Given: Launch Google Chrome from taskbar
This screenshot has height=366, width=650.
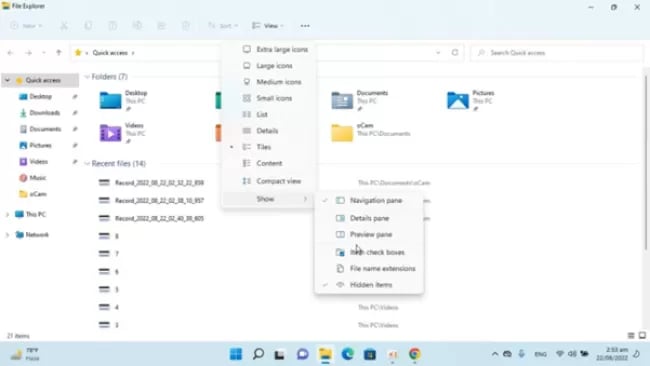Looking at the screenshot, I should [x=415, y=354].
